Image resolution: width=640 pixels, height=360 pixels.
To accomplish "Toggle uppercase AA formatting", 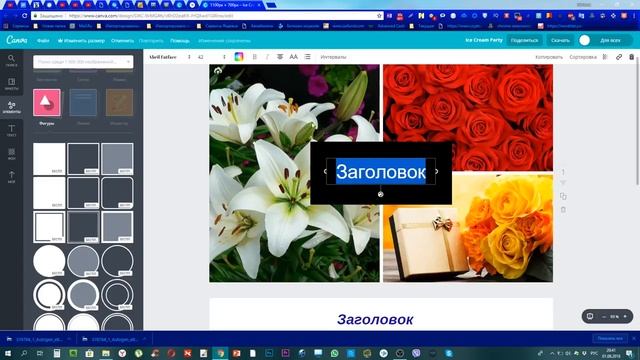I will tap(293, 57).
